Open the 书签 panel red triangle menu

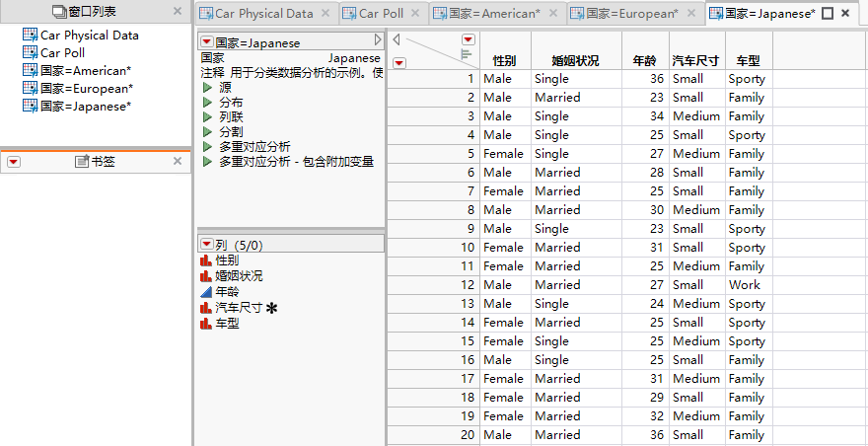[14, 161]
